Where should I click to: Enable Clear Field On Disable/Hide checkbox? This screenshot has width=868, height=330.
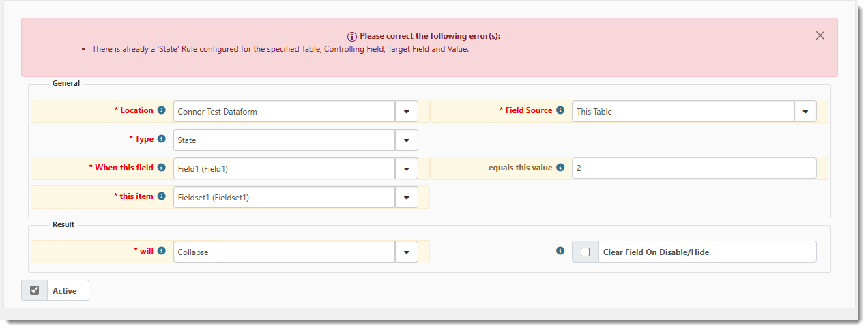(585, 252)
